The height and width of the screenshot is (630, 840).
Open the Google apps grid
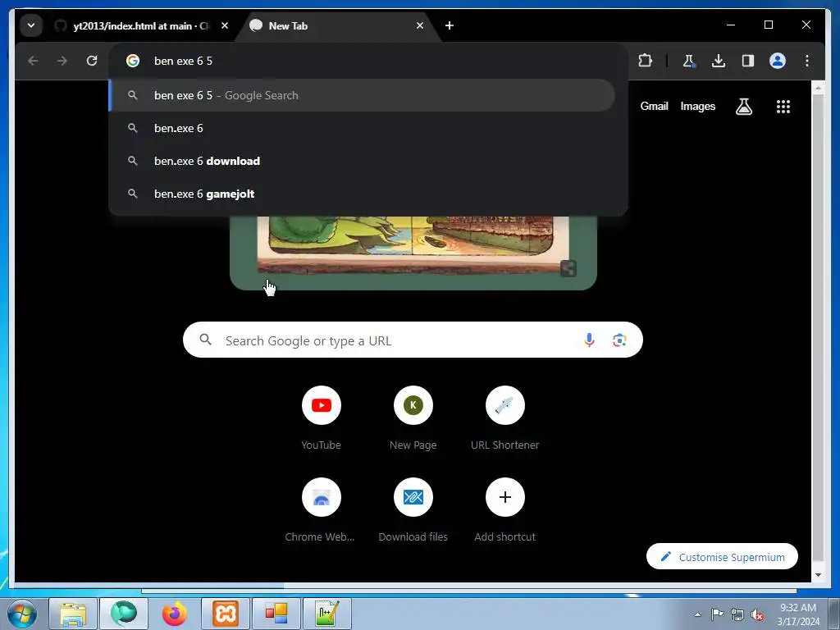tap(783, 107)
